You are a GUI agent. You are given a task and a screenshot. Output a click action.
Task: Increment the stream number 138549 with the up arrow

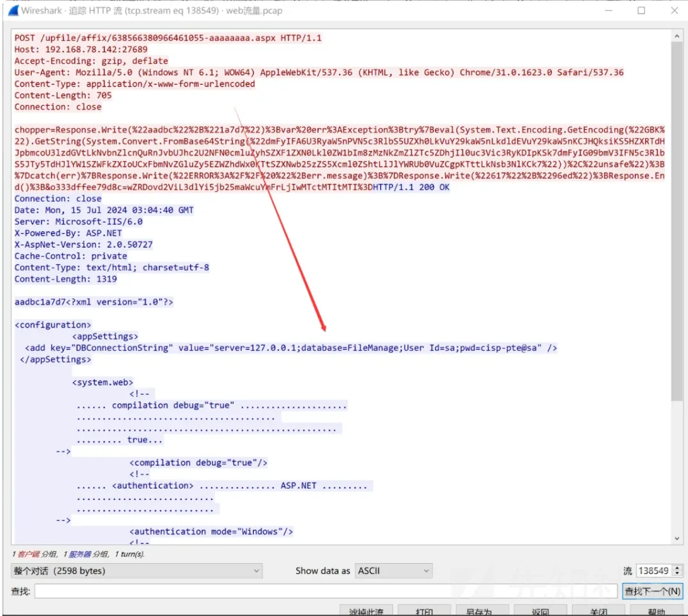(677, 568)
